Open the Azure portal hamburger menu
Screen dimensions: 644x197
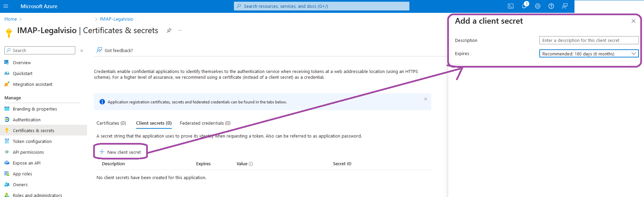6,6
